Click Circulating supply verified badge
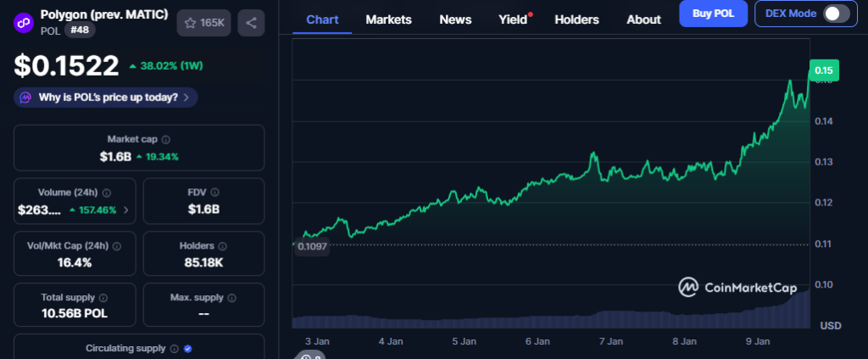 coord(187,348)
